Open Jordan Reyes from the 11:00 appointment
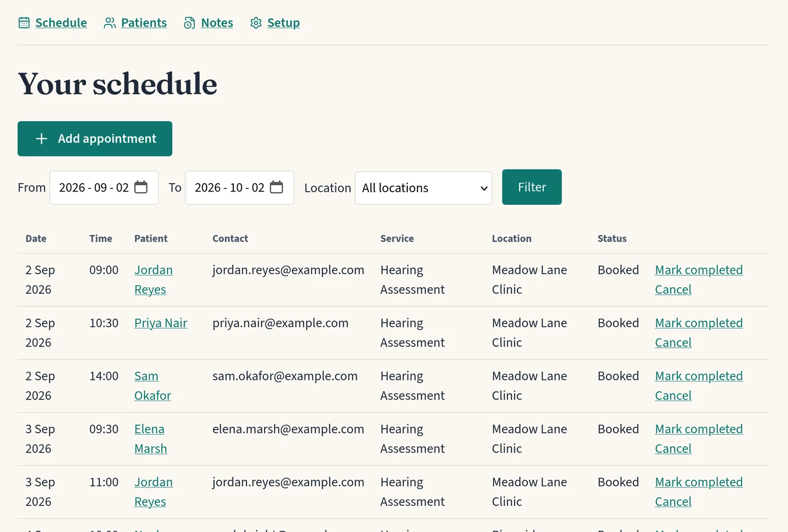Image resolution: width=788 pixels, height=532 pixels. coord(153,492)
